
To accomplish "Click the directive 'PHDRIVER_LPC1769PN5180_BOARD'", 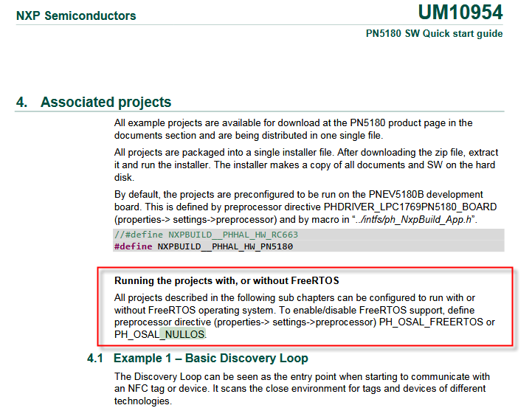I will [410, 207].
